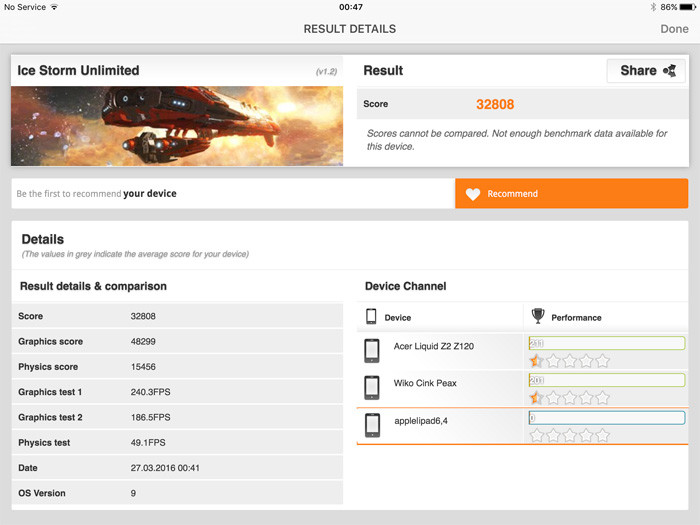
Task: Click the phone icon in Device header
Action: (371, 317)
